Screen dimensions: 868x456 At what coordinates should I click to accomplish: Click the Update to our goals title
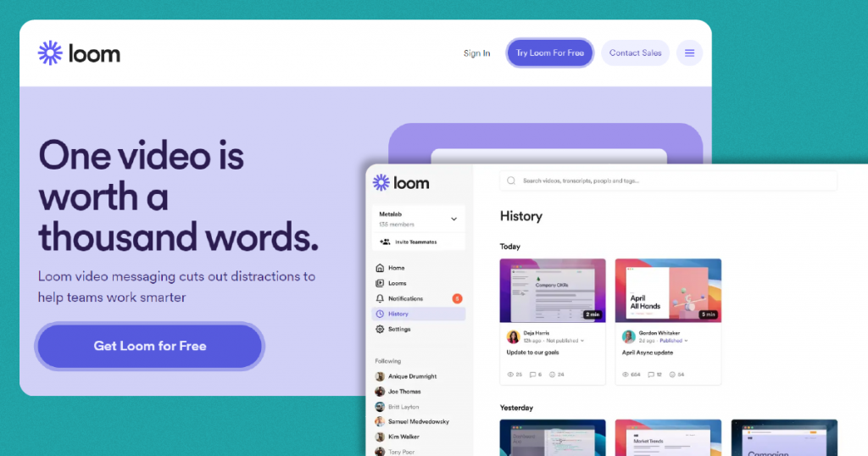pyautogui.click(x=532, y=353)
